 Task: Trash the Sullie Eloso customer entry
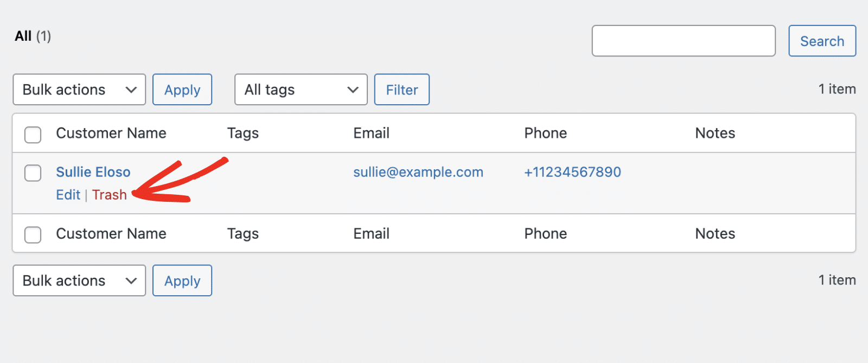click(x=109, y=195)
